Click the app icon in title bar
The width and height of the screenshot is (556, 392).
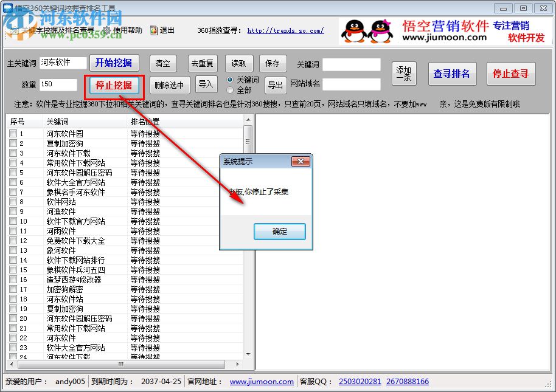pyautogui.click(x=7, y=7)
